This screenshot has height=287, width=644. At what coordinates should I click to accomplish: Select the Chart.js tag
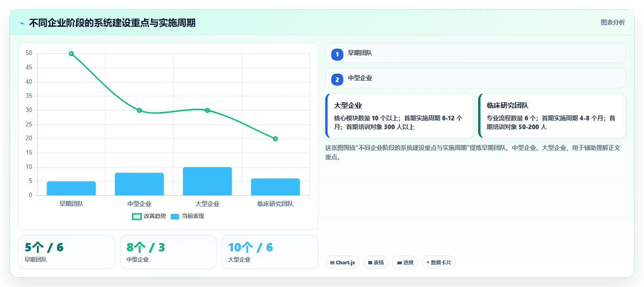click(x=342, y=262)
